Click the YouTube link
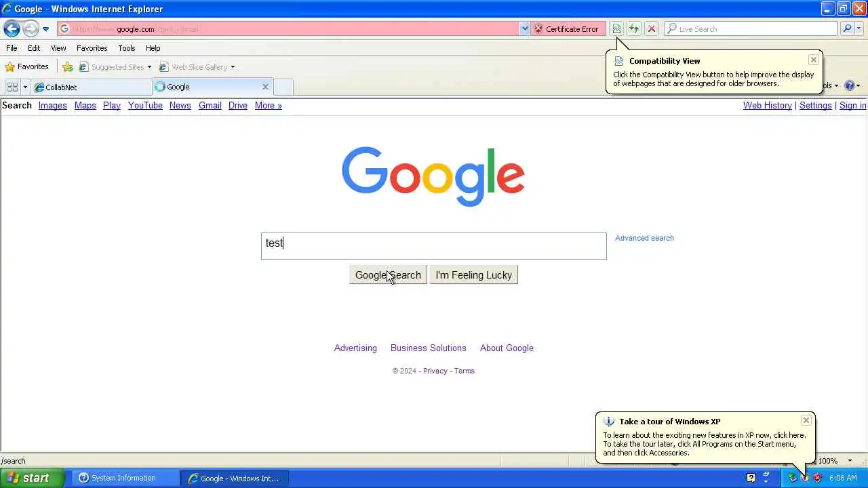Image resolution: width=868 pixels, height=488 pixels. click(x=145, y=105)
